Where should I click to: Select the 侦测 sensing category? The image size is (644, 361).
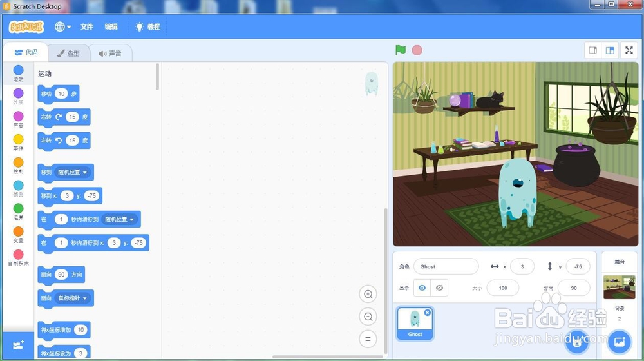click(18, 188)
